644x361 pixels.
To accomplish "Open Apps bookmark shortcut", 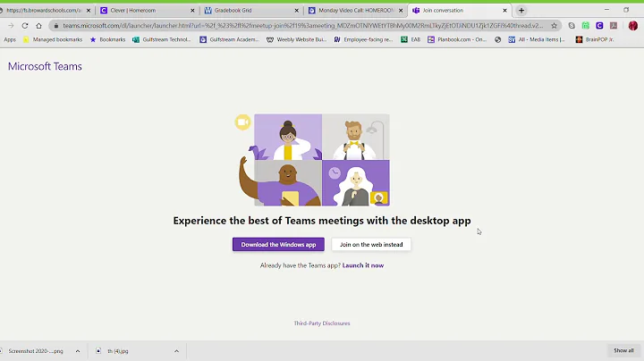I will tap(10, 40).
